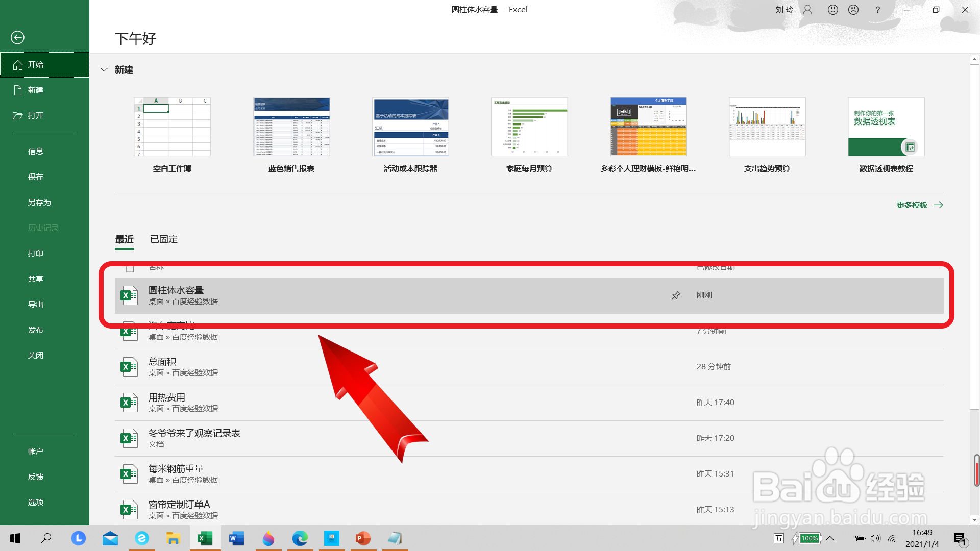The height and width of the screenshot is (551, 980).
Task: Open the Mail app in taskbar
Action: (110, 538)
